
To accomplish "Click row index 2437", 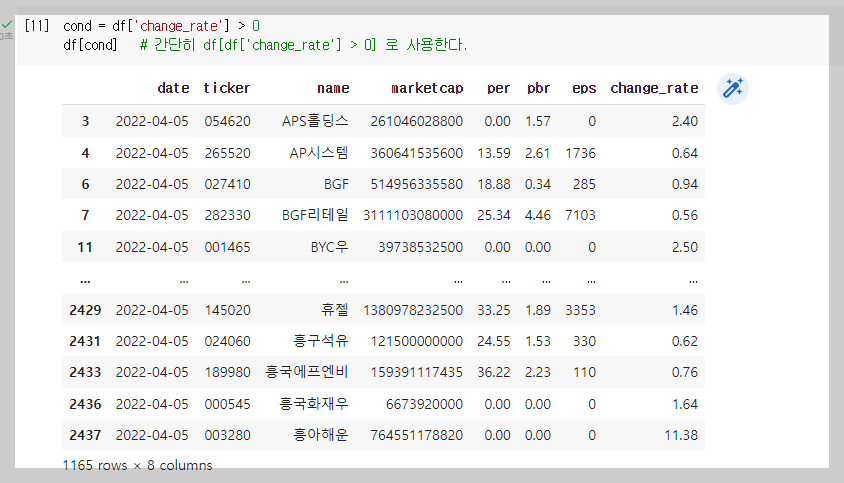I will (x=85, y=435).
